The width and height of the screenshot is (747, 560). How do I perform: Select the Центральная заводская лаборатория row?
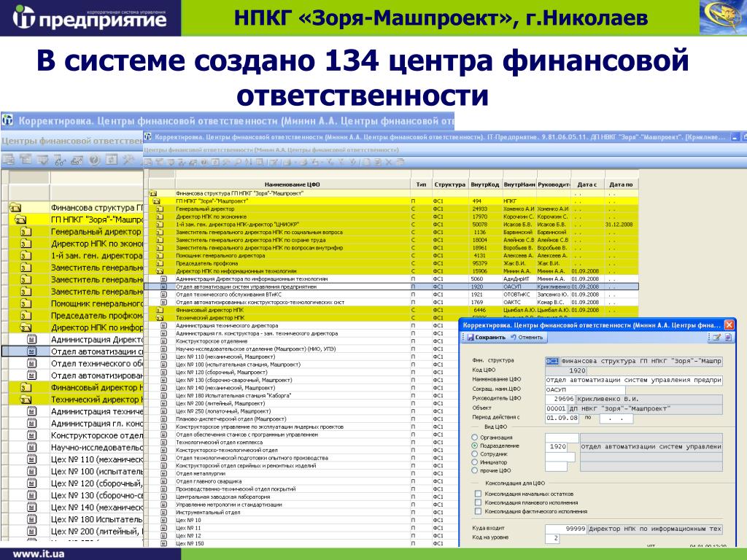302,497
